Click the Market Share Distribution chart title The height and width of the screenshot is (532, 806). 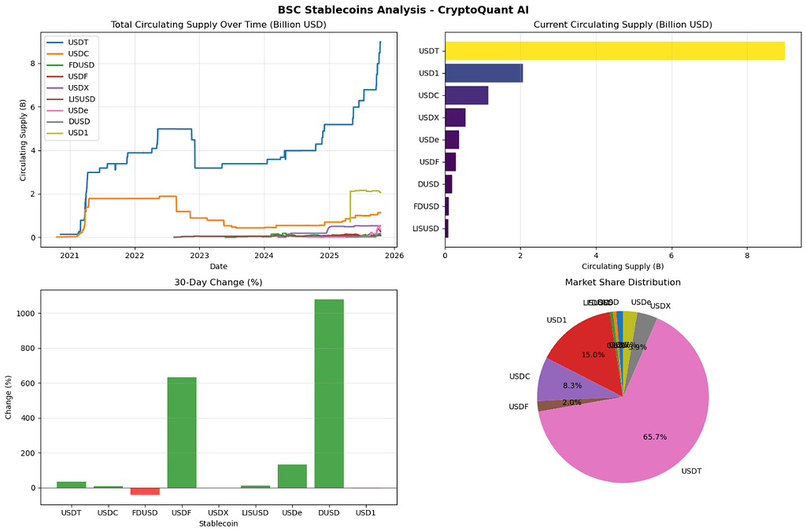623,282
